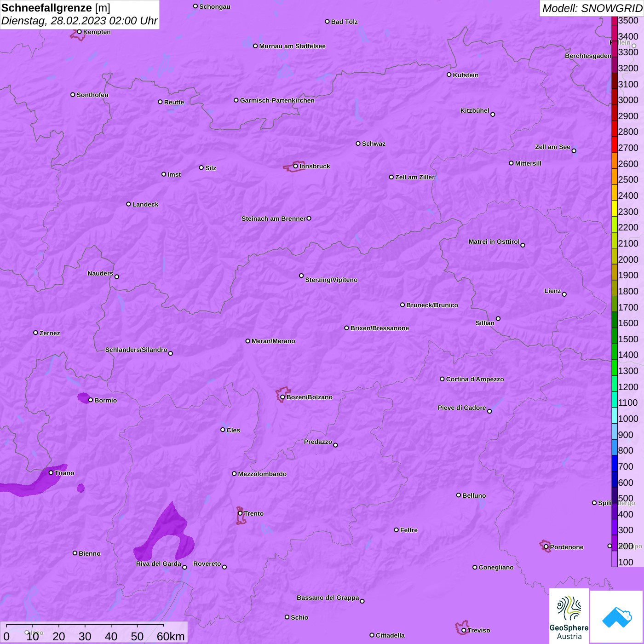Click the Kempten city marker
This screenshot has width=644, height=644.
point(79,32)
